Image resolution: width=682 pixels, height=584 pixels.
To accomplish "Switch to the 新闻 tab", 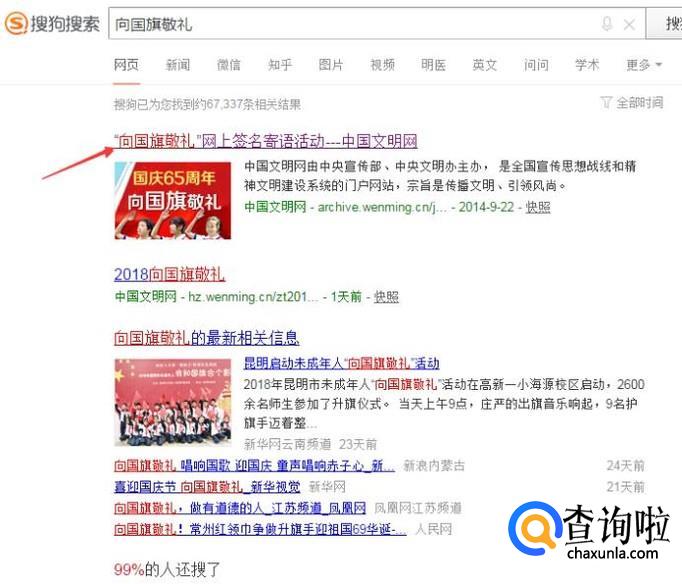I will click(177, 65).
